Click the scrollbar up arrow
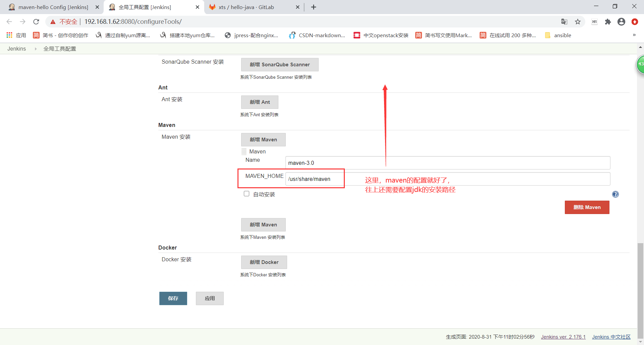 point(641,47)
